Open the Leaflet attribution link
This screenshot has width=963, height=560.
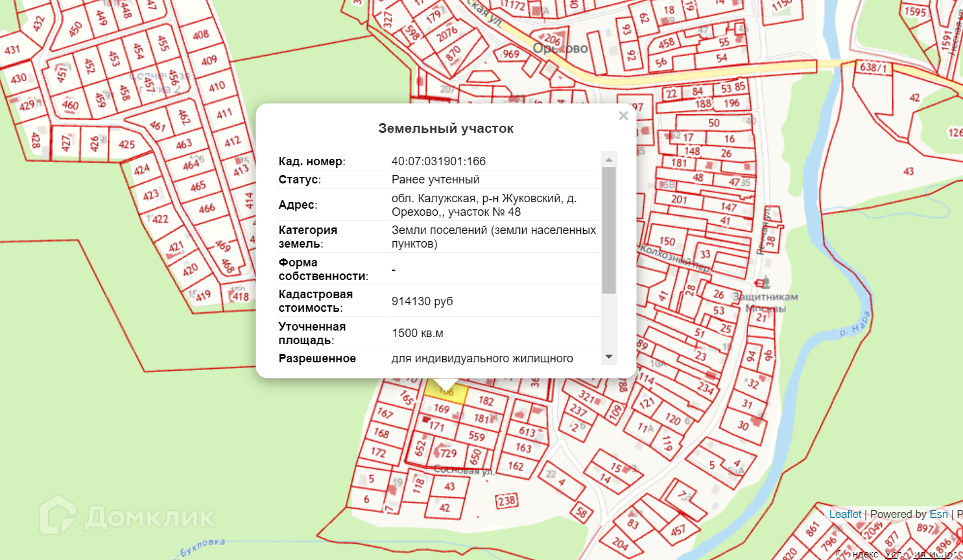[845, 514]
